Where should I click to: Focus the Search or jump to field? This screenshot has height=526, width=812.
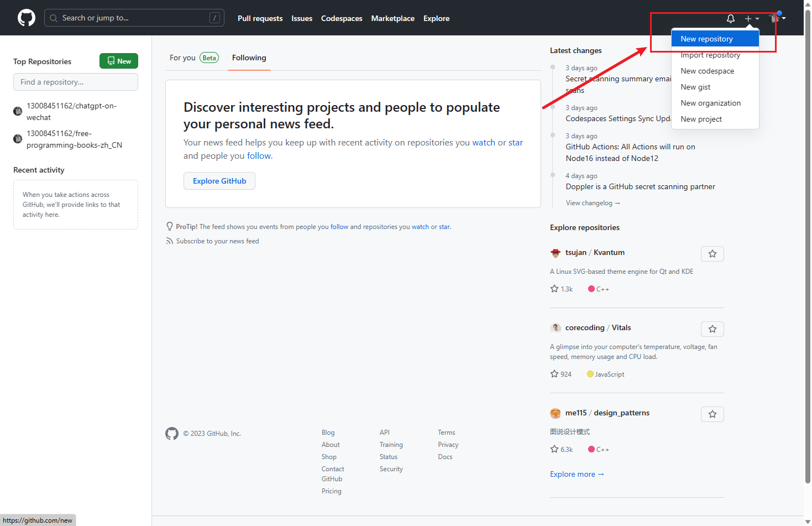(x=134, y=18)
